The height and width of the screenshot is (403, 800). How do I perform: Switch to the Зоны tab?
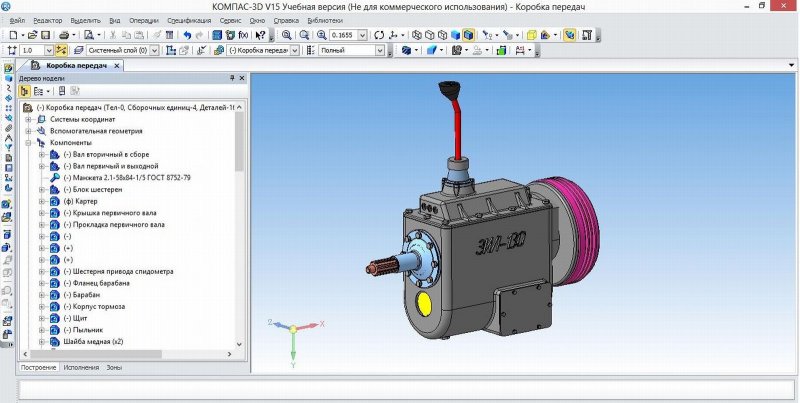click(114, 367)
